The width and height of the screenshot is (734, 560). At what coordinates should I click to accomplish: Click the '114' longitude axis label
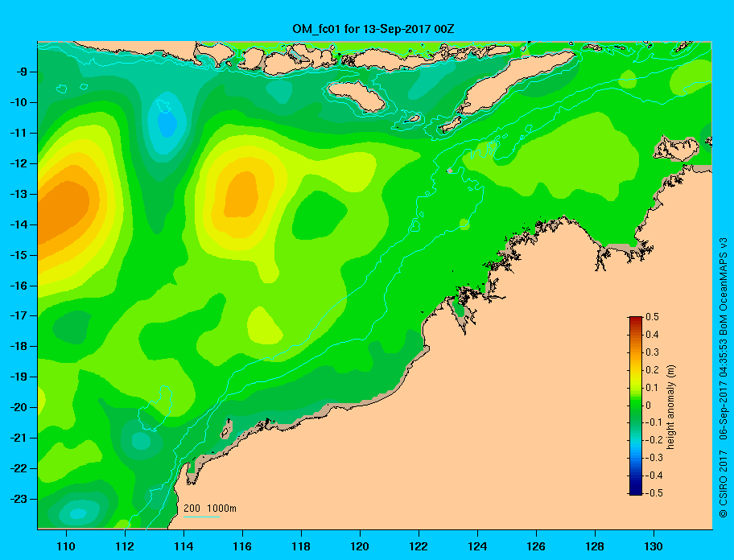183,546
